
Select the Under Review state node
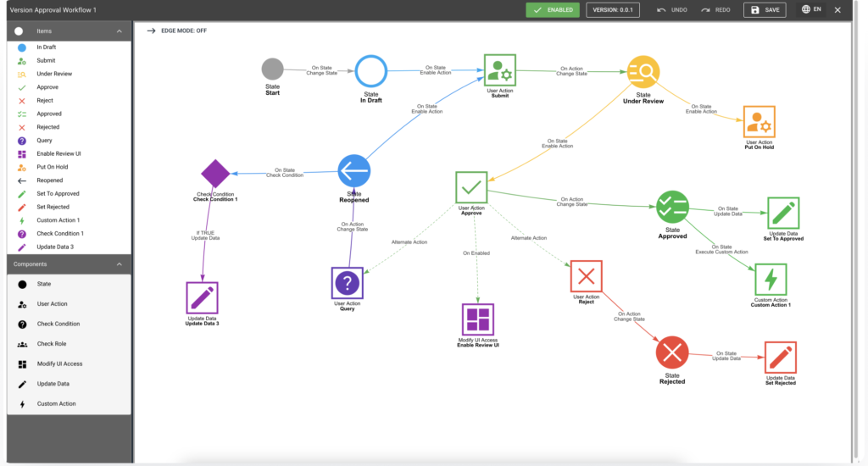643,72
